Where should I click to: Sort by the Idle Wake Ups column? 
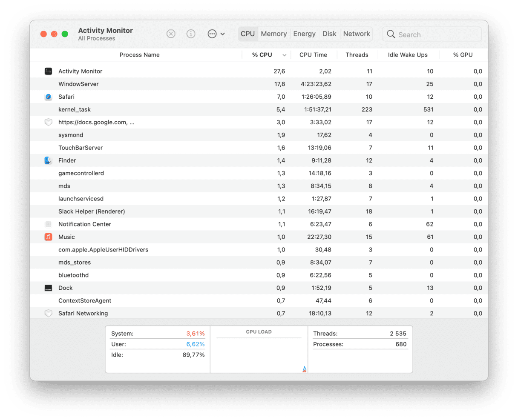coord(407,55)
